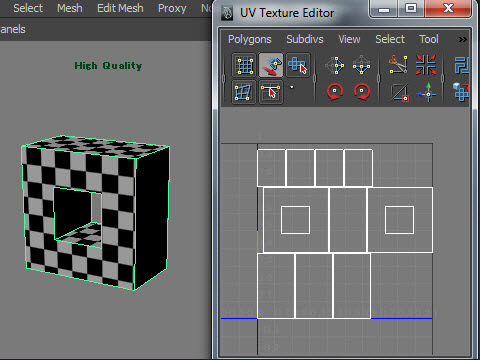
Task: Rotate UVs counterclockwise icon
Action: (335, 92)
